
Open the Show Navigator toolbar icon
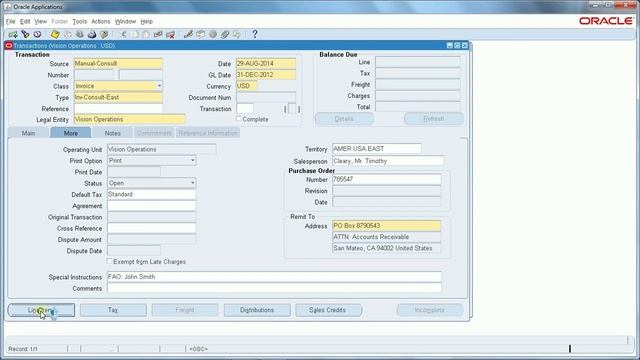(x=38, y=35)
